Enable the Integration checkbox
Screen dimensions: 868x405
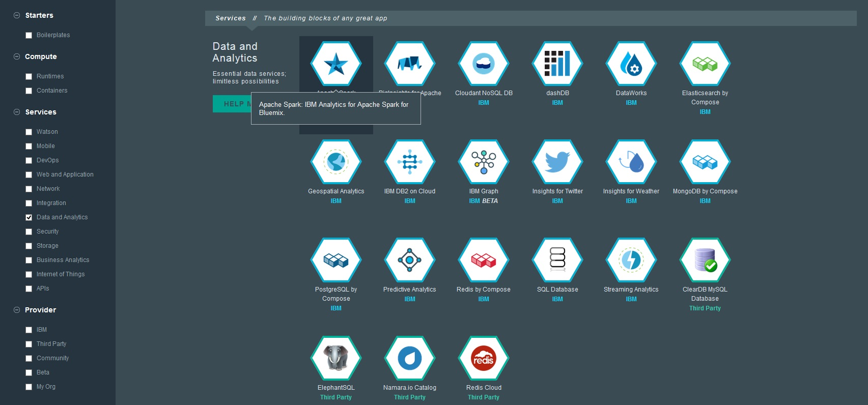29,204
